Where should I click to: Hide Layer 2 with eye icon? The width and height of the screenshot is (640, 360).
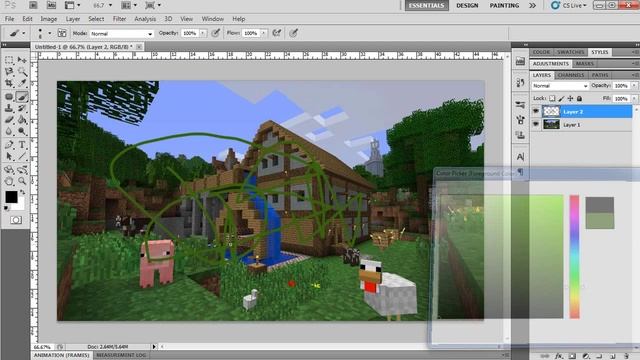coord(536,111)
